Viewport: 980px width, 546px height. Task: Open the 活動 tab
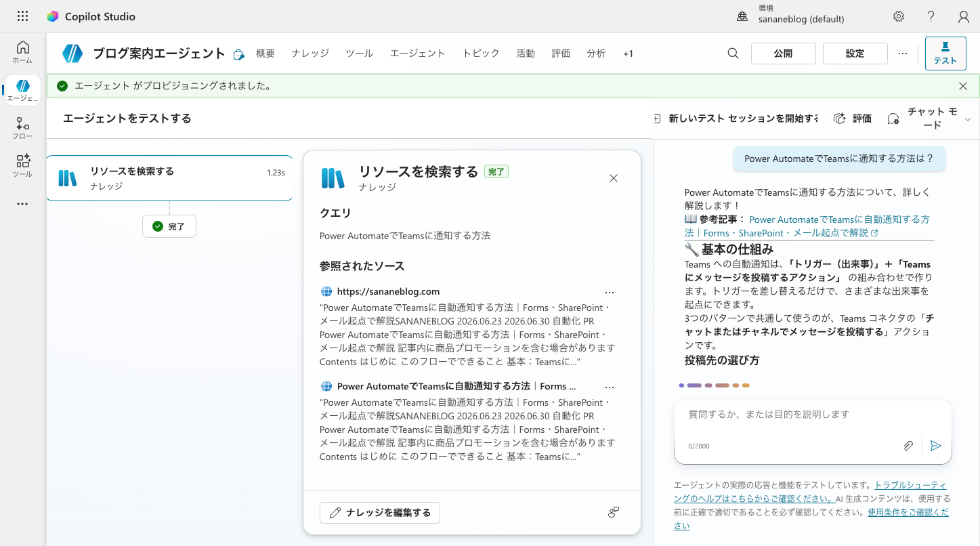click(x=526, y=54)
